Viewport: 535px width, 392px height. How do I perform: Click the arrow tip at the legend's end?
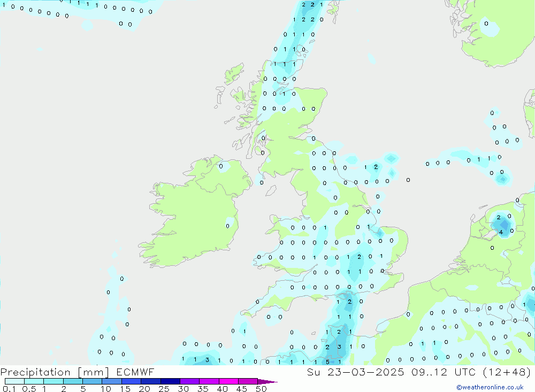tap(268, 382)
